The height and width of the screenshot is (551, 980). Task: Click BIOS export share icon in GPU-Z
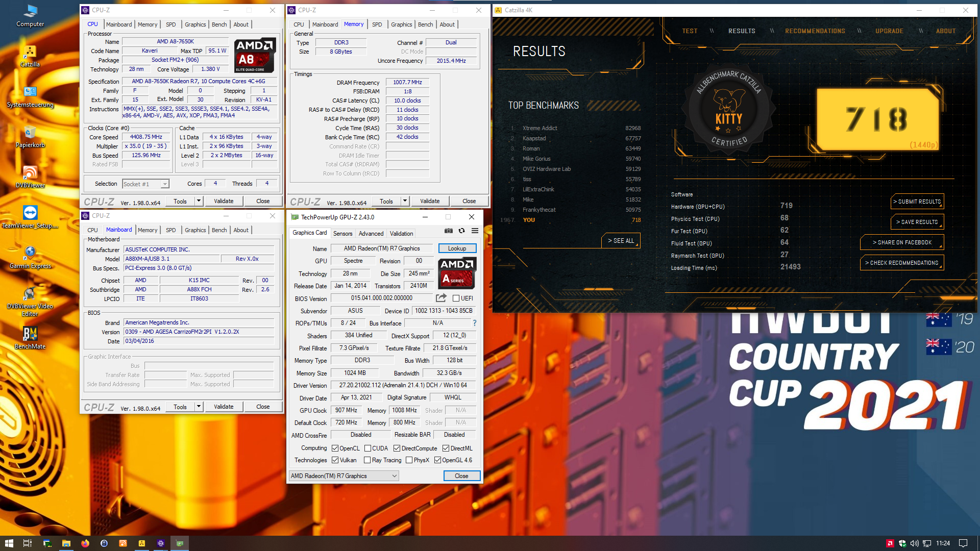(x=441, y=298)
